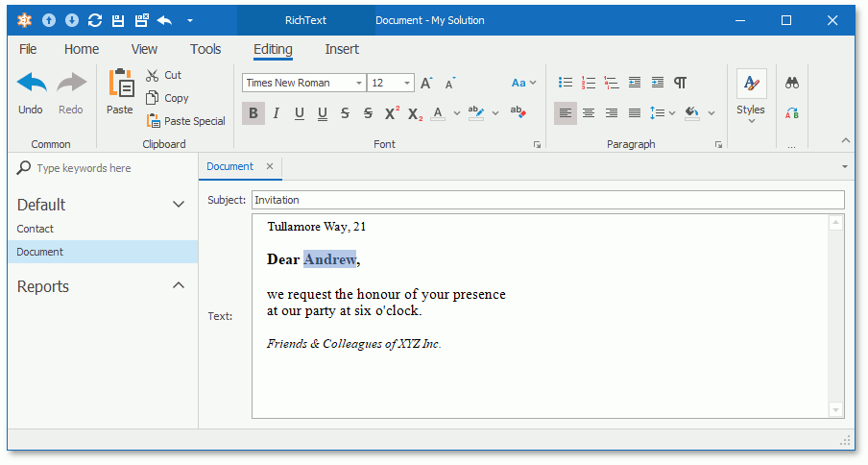Switch to the Tools ribbon tab

205,49
